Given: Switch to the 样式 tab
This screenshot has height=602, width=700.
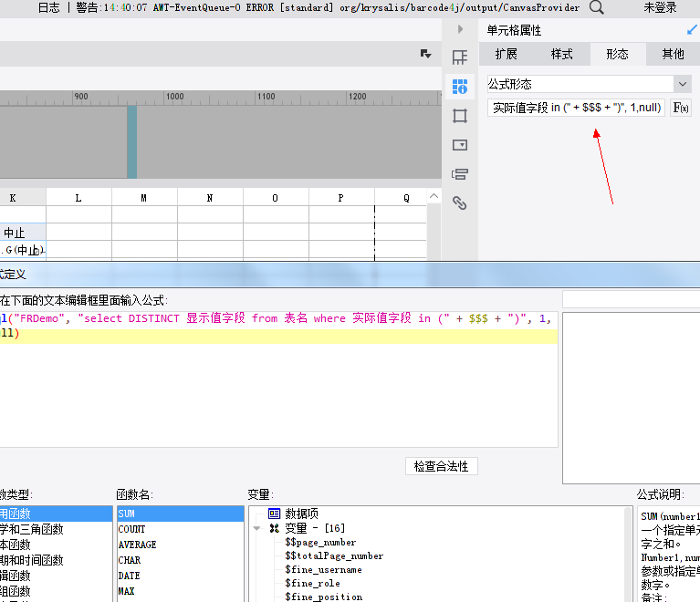Looking at the screenshot, I should click(x=561, y=55).
